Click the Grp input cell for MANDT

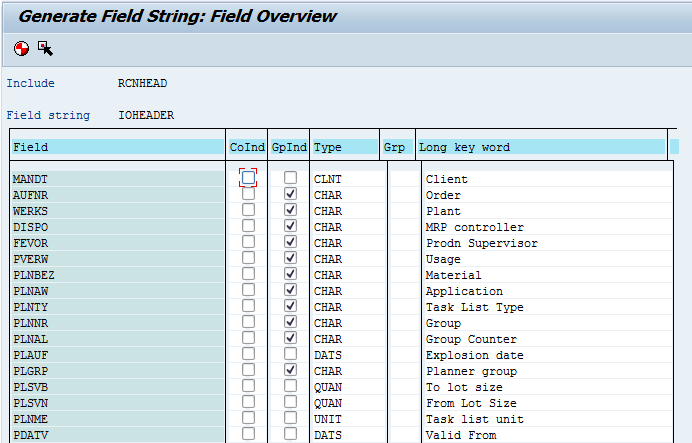click(405, 179)
